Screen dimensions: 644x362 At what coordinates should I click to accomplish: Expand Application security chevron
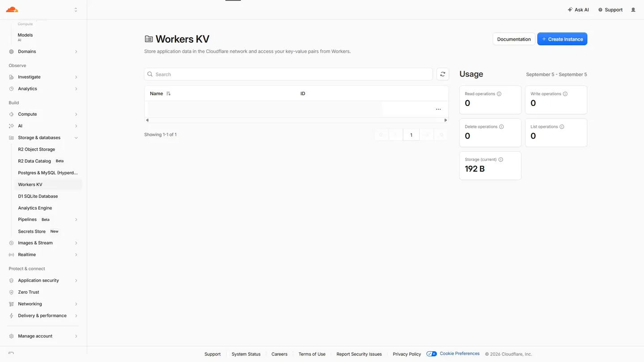pos(76,280)
